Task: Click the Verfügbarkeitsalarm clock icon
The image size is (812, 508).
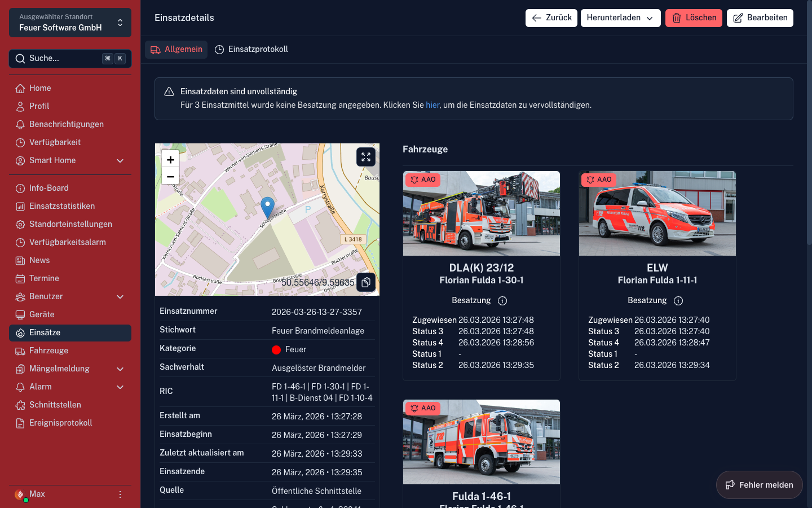Action: tap(20, 242)
